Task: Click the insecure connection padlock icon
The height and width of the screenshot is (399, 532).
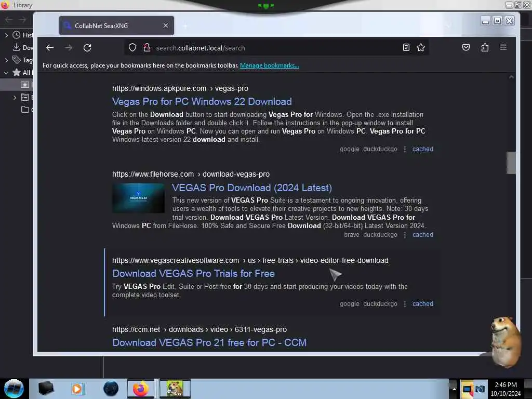Action: point(147,47)
